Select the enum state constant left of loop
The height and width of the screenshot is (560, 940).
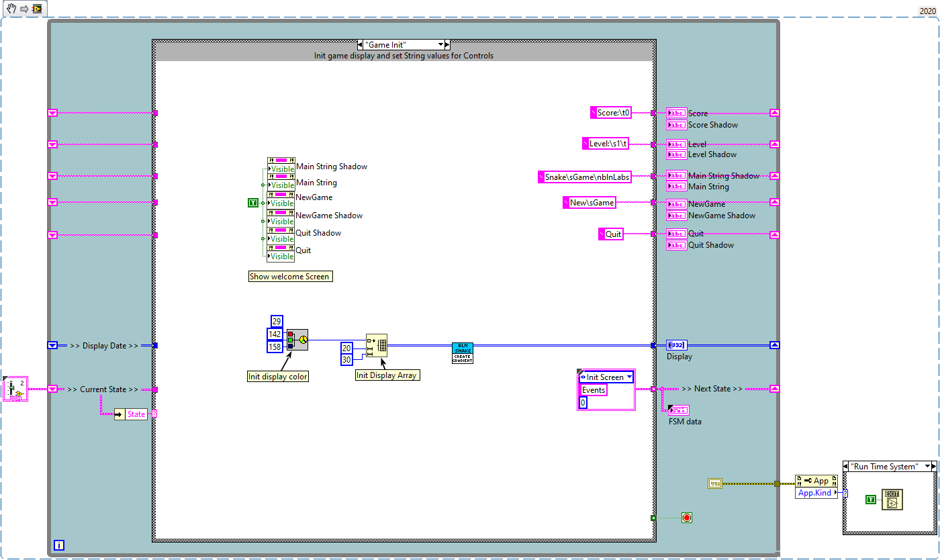(15, 389)
